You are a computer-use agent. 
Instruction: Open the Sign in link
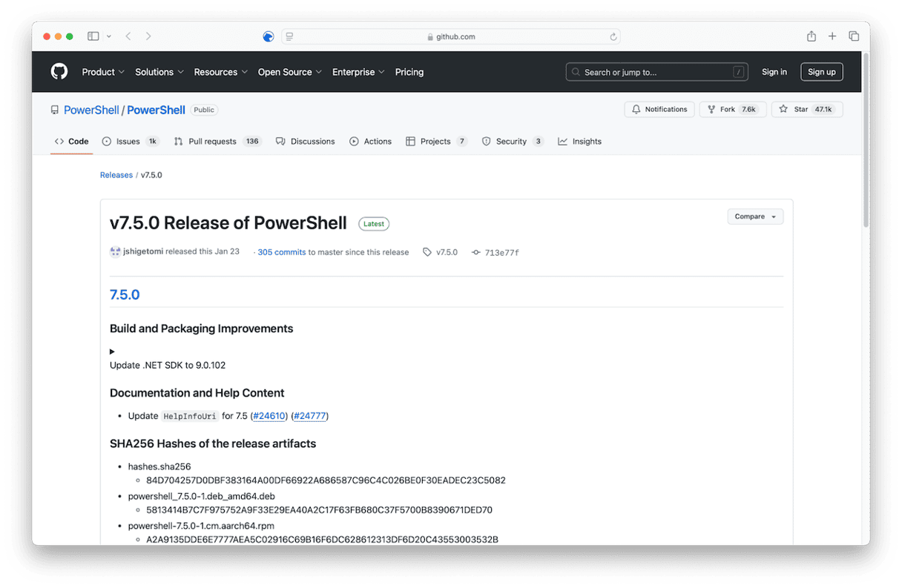coord(774,72)
